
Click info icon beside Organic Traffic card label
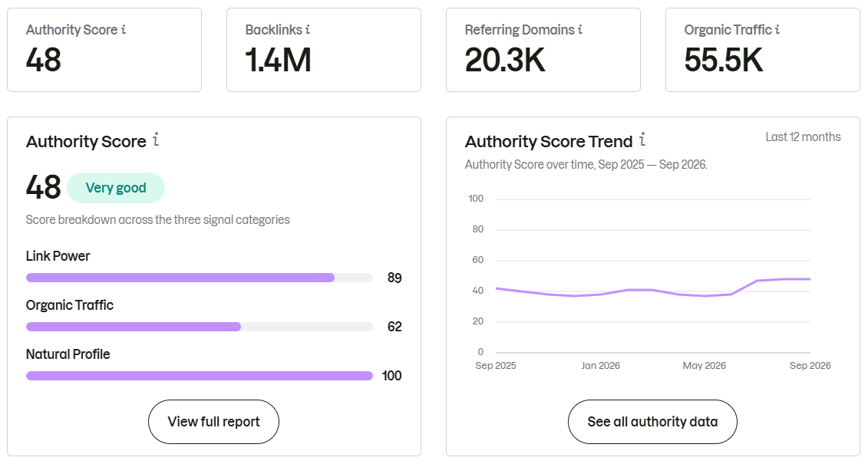coord(777,29)
